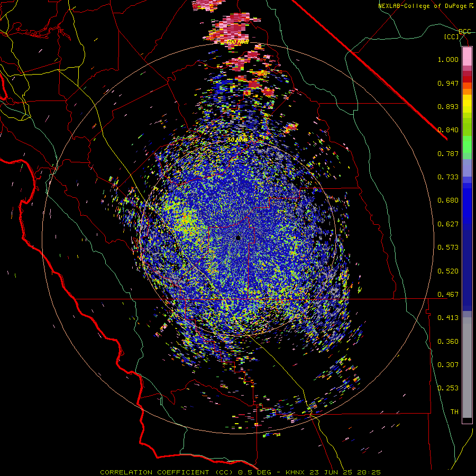Click the 50 NM range ring label
Screen dimensions: 476x476
[237, 140]
